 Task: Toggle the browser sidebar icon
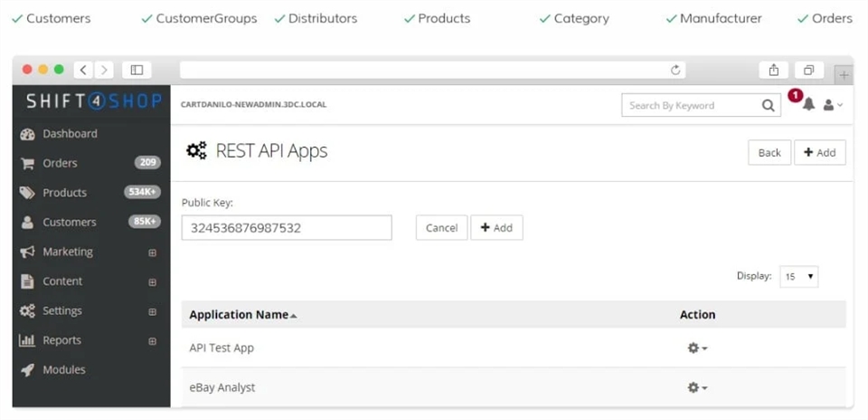[137, 70]
